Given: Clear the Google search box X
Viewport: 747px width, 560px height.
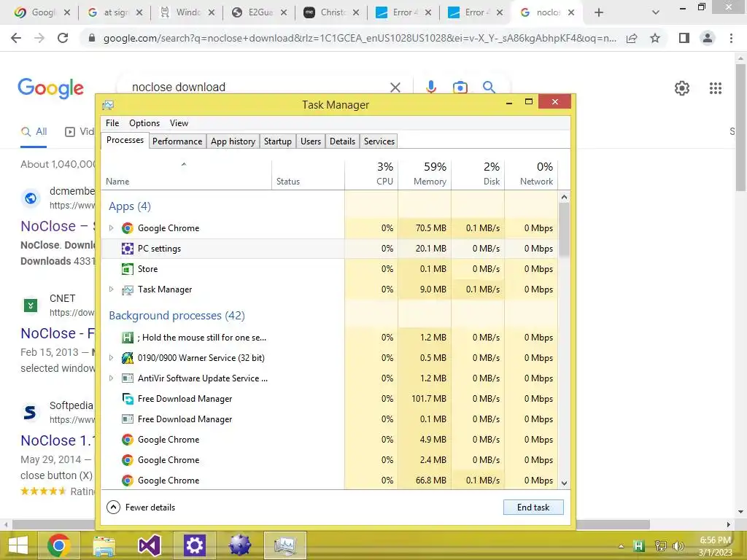Looking at the screenshot, I should tap(395, 87).
